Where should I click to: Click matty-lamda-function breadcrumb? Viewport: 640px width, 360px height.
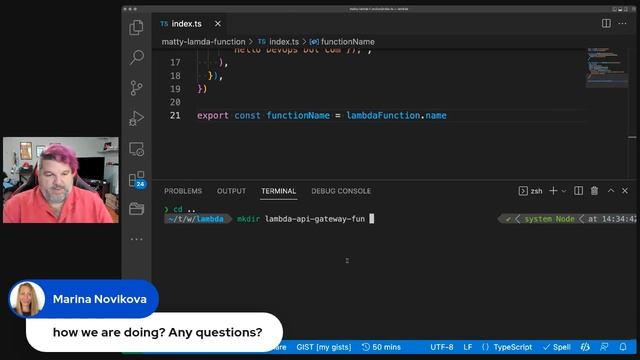pyautogui.click(x=203, y=42)
